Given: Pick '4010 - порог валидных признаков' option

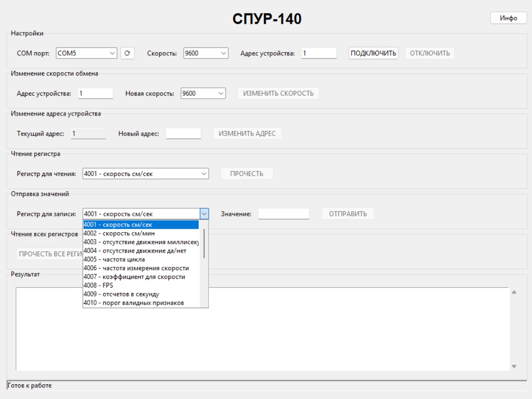Looking at the screenshot, I should click(x=133, y=303).
